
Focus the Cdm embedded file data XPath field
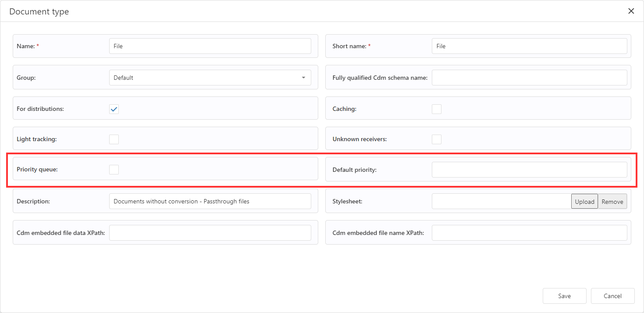[210, 233]
